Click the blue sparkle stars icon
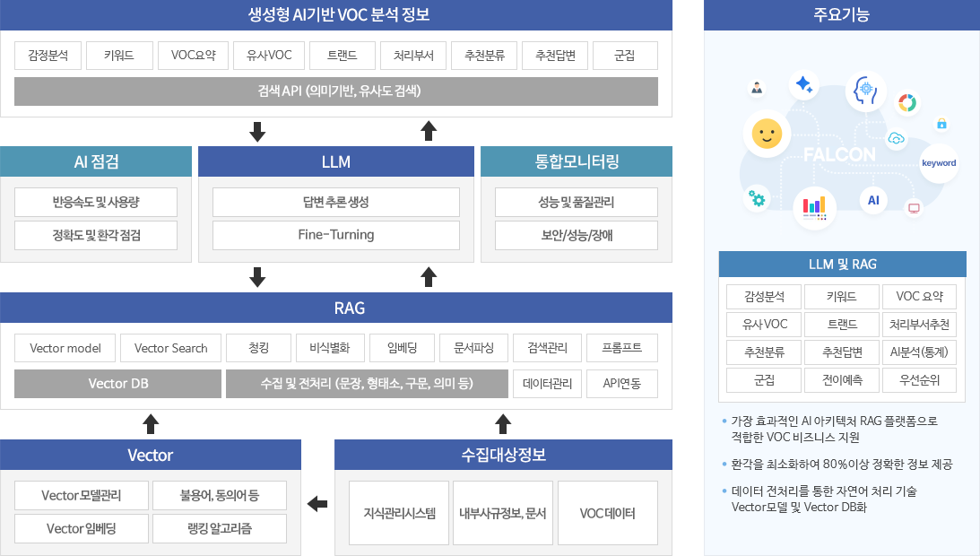 point(803,84)
